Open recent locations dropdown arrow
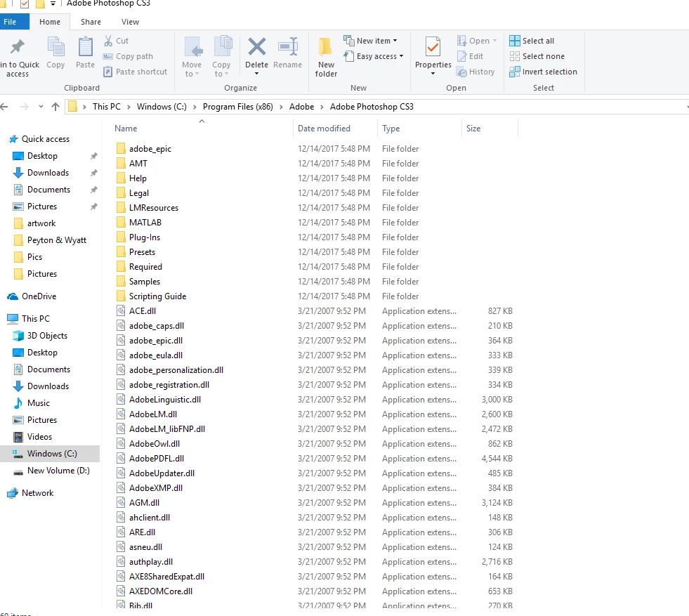The image size is (689, 616). point(41,107)
